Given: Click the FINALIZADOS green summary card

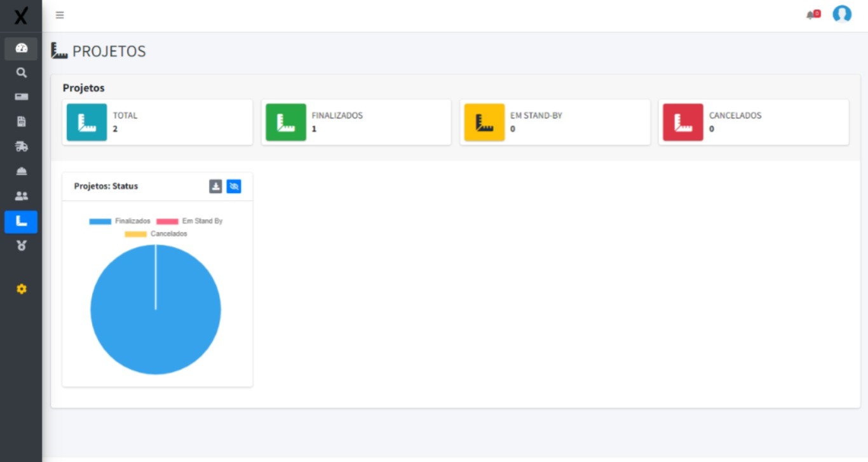Looking at the screenshot, I should [x=356, y=122].
